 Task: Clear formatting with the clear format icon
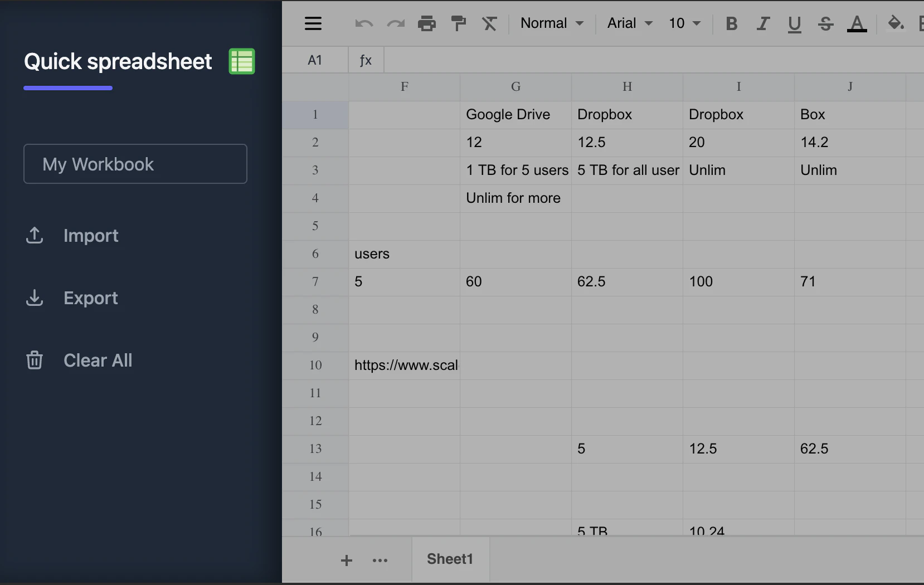[x=490, y=23]
